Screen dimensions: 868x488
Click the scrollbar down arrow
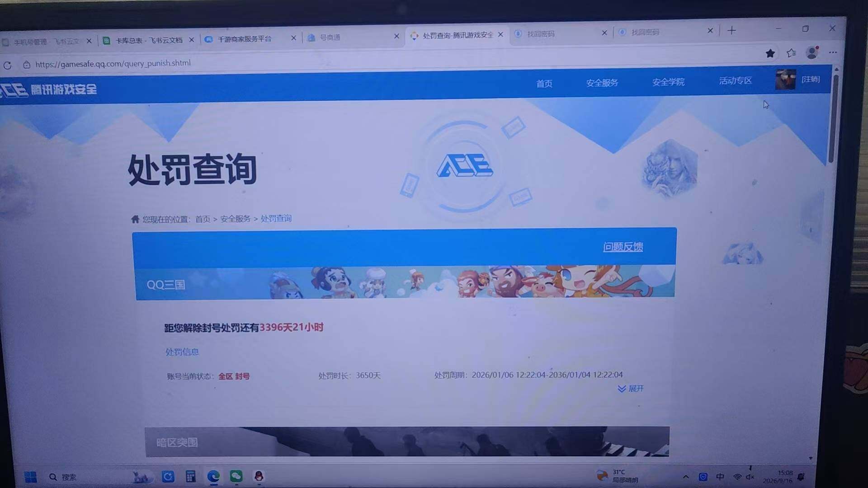pyautogui.click(x=810, y=458)
